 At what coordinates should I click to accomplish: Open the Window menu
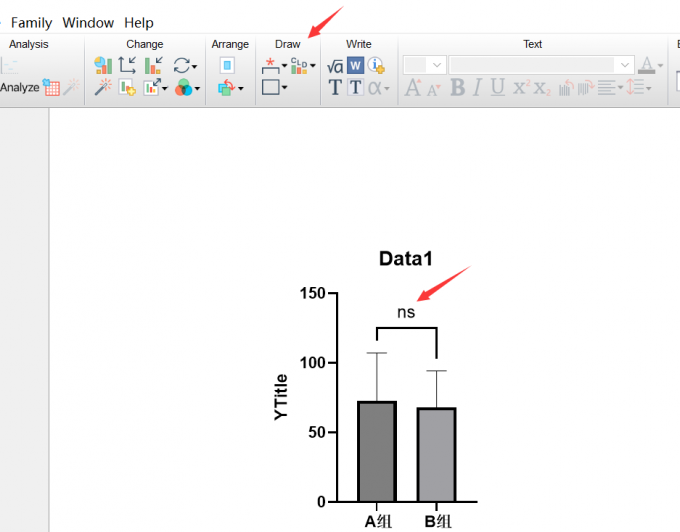(x=88, y=23)
